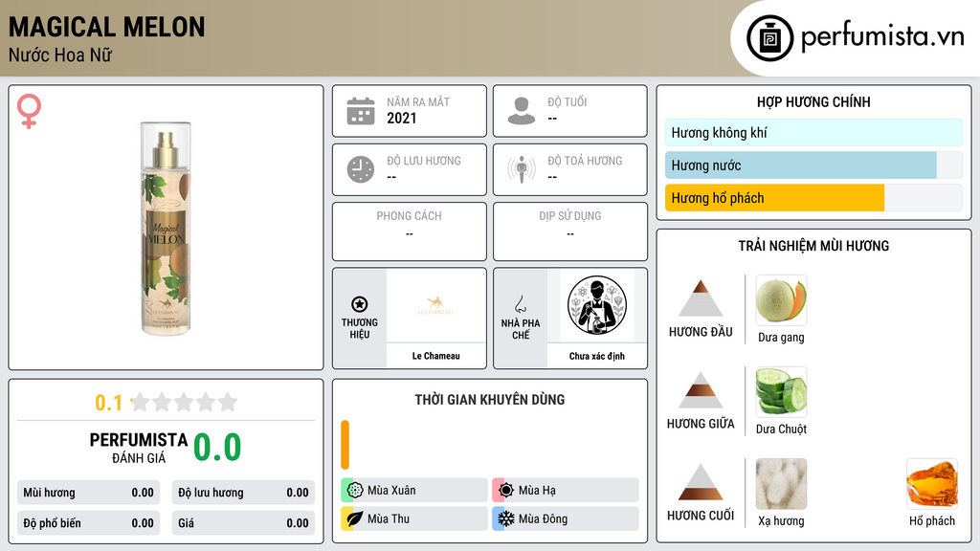This screenshot has height=551, width=980.
Task: Open the Le Chameau brand name link
Action: point(435,356)
